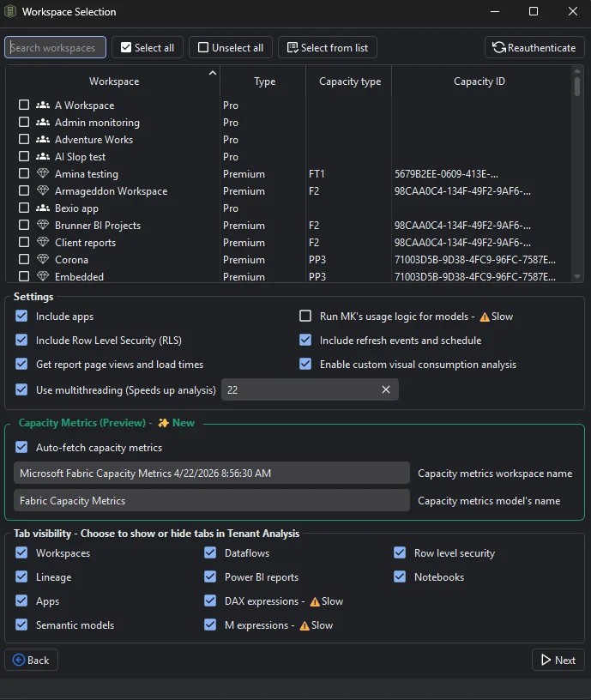This screenshot has width=591, height=700.
Task: Click the group icon beside Bexio app
Action: [x=42, y=208]
